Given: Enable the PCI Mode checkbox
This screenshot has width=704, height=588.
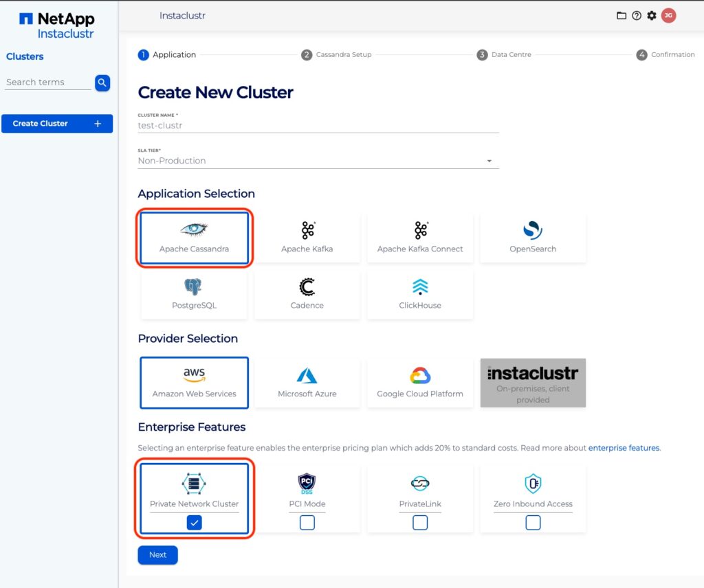Looking at the screenshot, I should pyautogui.click(x=307, y=523).
